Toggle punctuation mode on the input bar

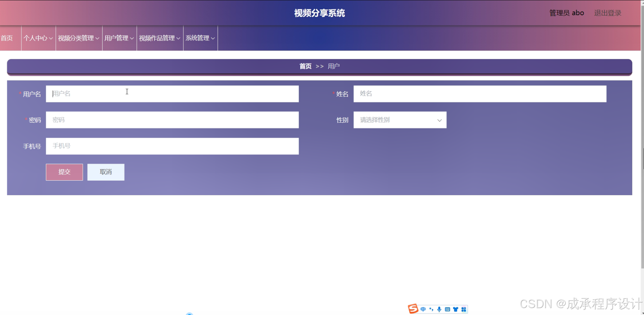coord(431,309)
